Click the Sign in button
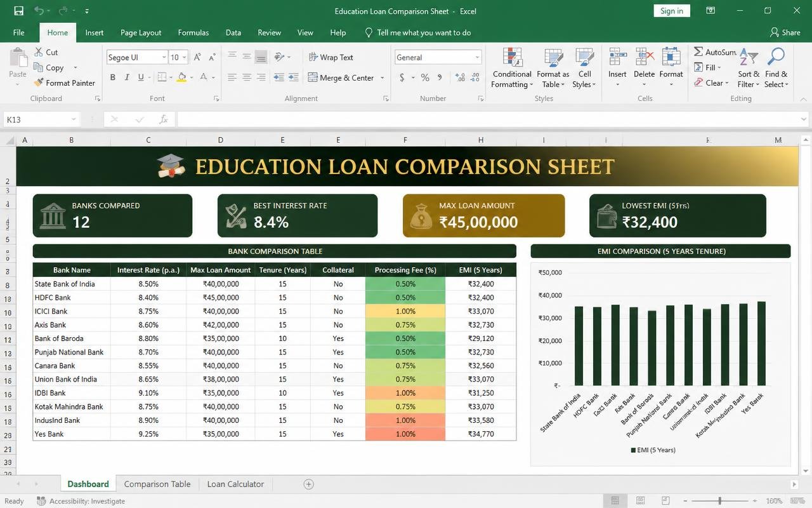 [672, 11]
